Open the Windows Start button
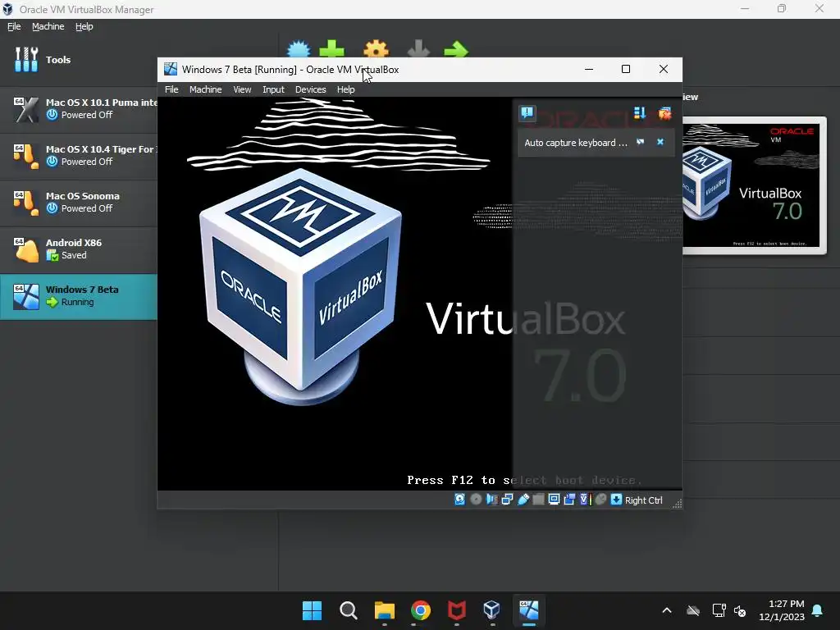The width and height of the screenshot is (840, 630). point(312,610)
